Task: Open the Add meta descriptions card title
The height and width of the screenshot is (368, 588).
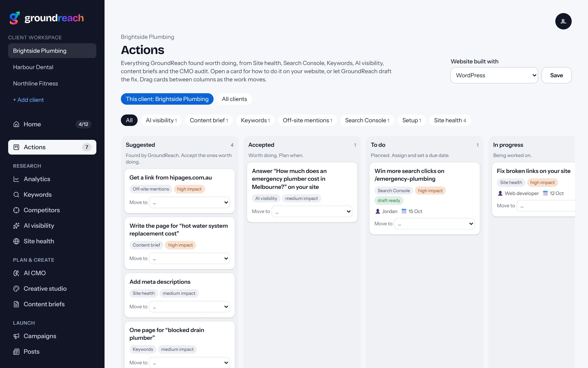Action: pos(160,282)
